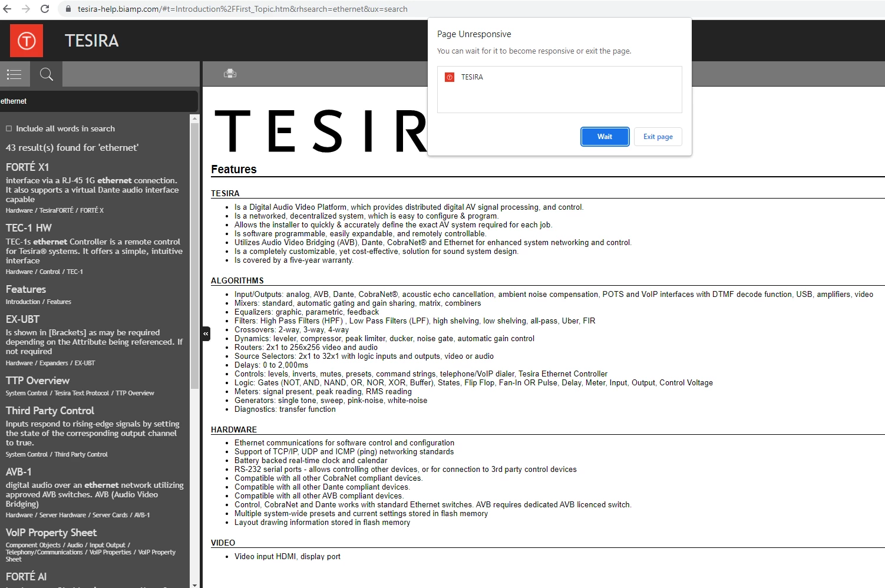Click the scroll down arrow of the results list
This screenshot has height=588, width=885.
point(194,584)
